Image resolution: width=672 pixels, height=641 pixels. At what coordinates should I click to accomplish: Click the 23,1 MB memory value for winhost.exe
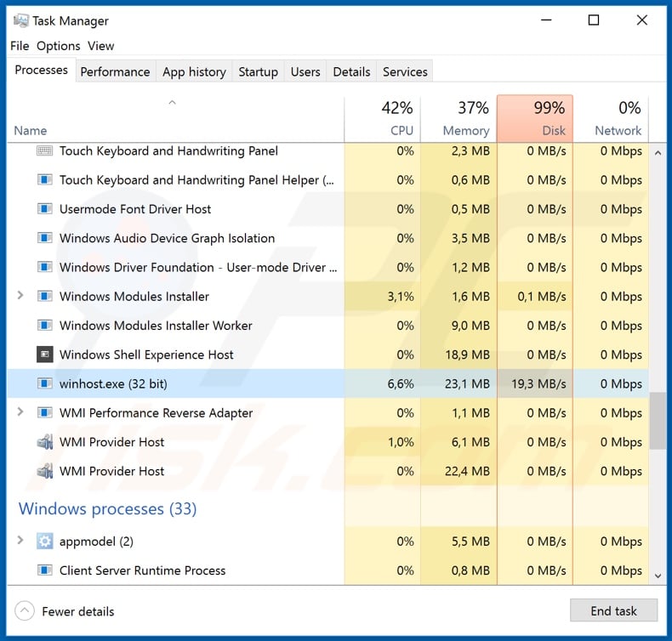point(467,384)
